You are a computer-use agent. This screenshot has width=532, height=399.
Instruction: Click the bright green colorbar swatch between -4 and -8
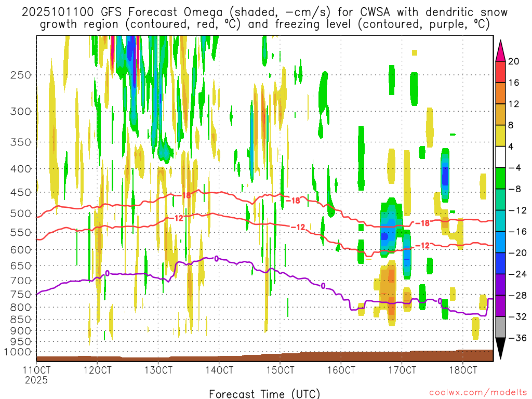pyautogui.click(x=500, y=179)
